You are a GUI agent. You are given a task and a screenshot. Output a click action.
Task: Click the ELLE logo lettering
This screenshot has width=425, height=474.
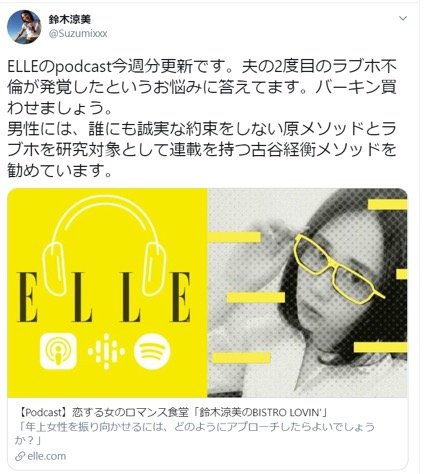[104, 297]
